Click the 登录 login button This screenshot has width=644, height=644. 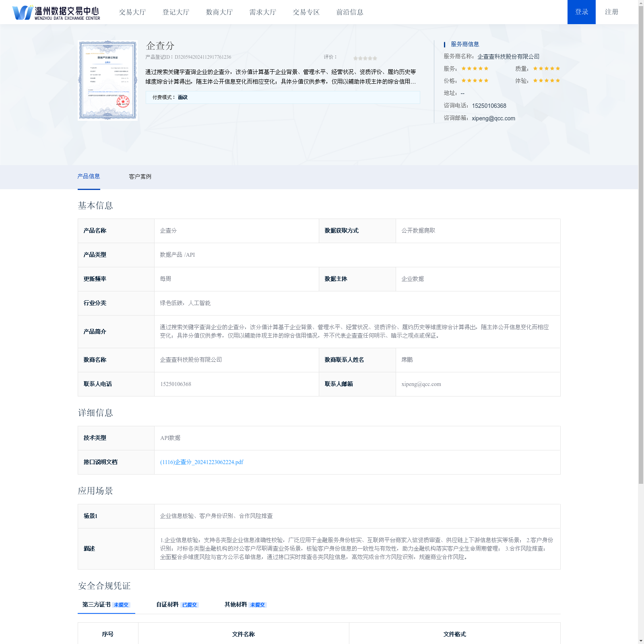pyautogui.click(x=582, y=12)
